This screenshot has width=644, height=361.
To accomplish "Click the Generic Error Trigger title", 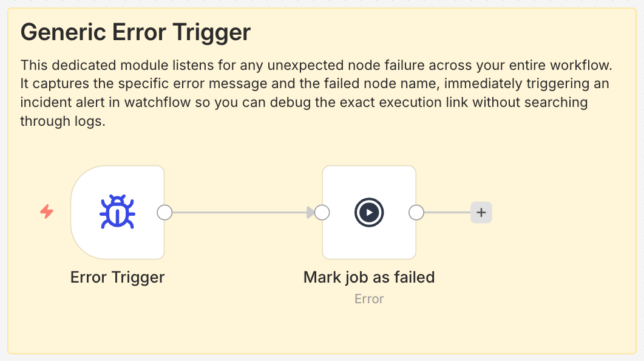I will point(137,32).
